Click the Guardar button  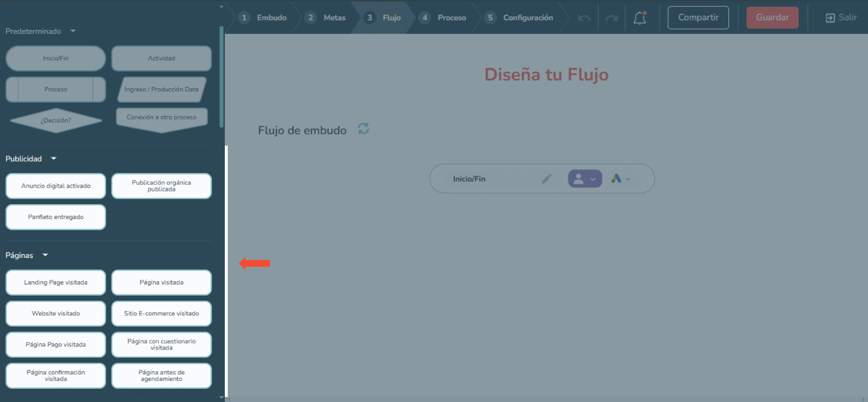772,18
